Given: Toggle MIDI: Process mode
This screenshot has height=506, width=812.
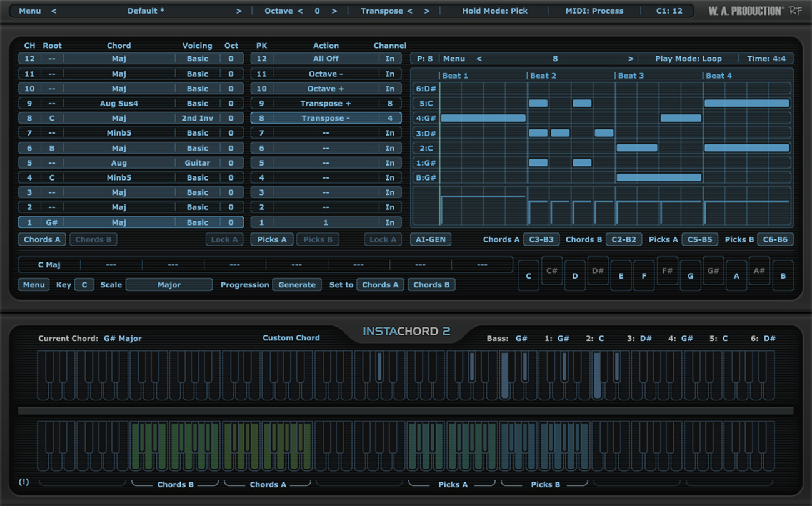Looking at the screenshot, I should pyautogui.click(x=594, y=11).
